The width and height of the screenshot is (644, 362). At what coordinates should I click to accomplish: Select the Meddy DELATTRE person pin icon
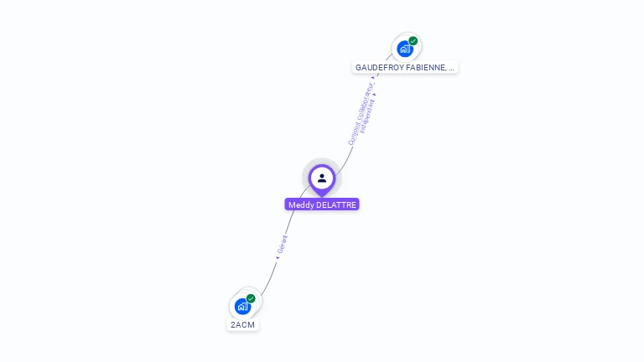point(322,180)
